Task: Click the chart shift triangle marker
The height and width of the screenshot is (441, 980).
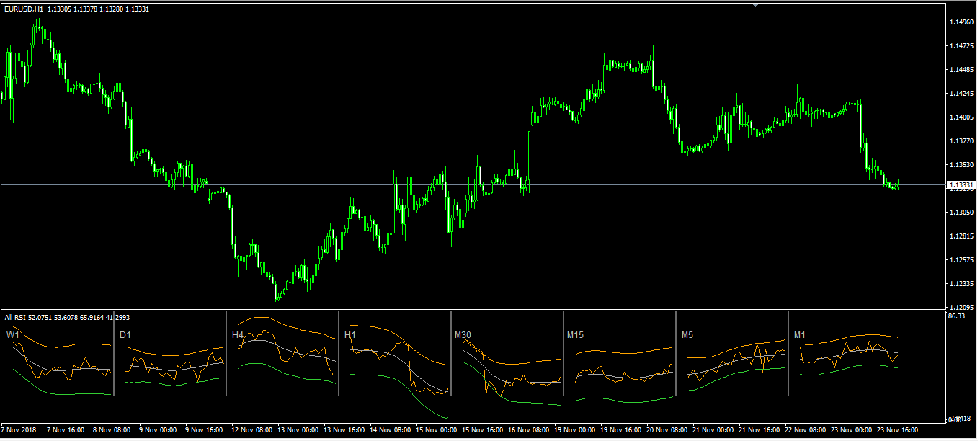Action: point(755,5)
